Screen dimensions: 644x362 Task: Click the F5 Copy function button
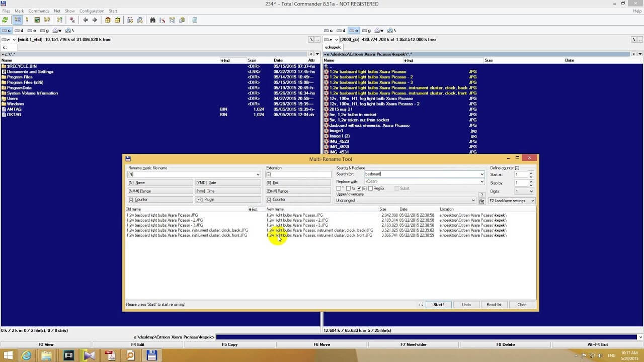[230, 345]
